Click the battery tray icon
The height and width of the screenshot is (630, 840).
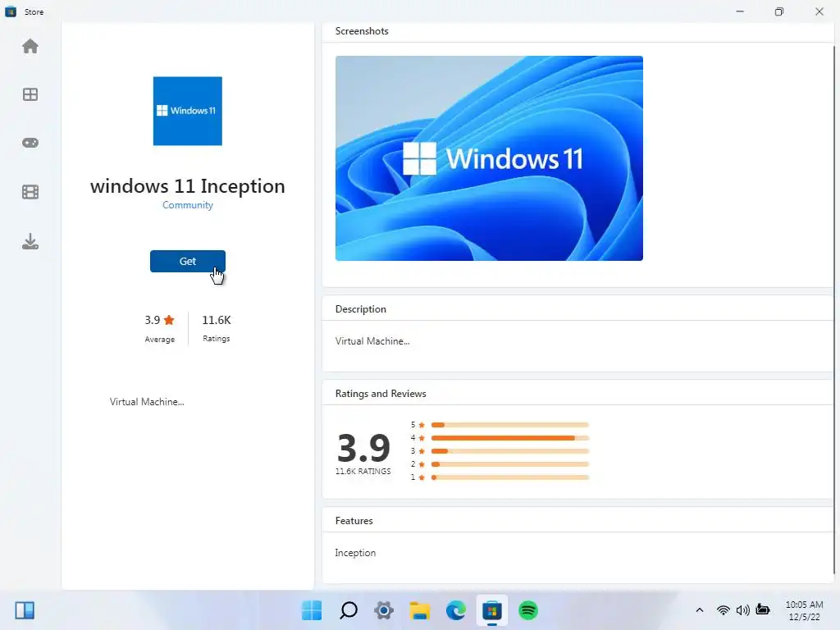(x=763, y=609)
